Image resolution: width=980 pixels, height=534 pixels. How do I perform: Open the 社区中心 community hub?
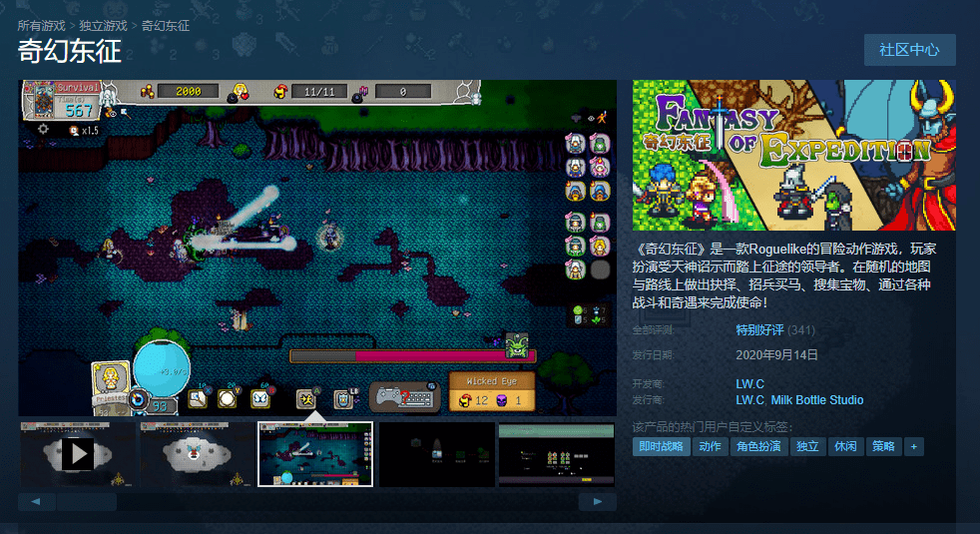coord(909,50)
